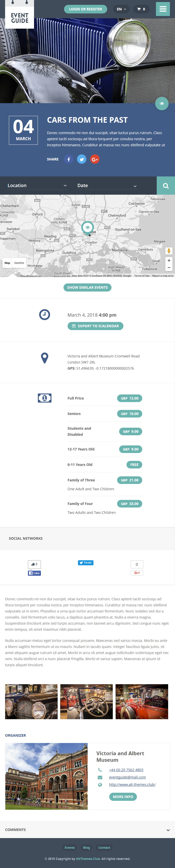Open the EN language menu
175x868 pixels.
121,9
